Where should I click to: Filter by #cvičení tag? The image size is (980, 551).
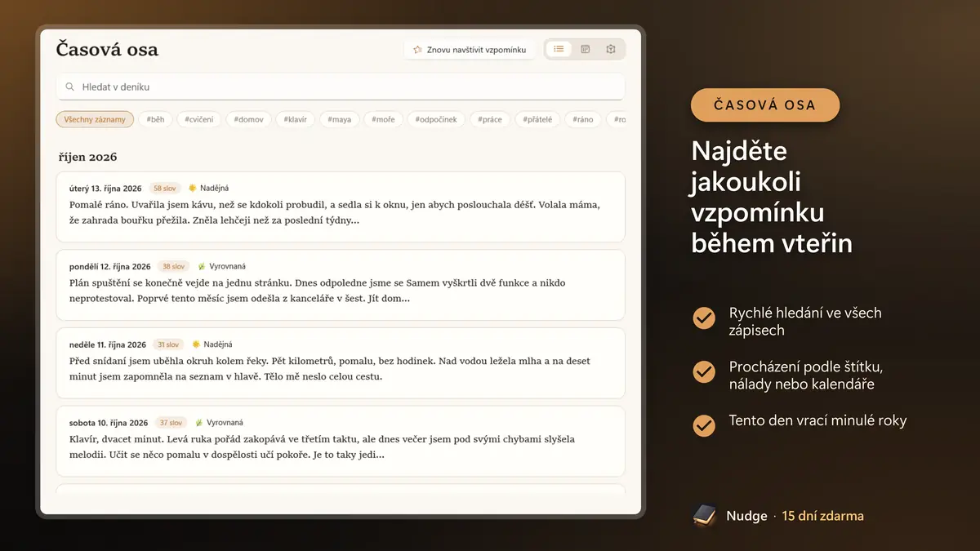198,119
